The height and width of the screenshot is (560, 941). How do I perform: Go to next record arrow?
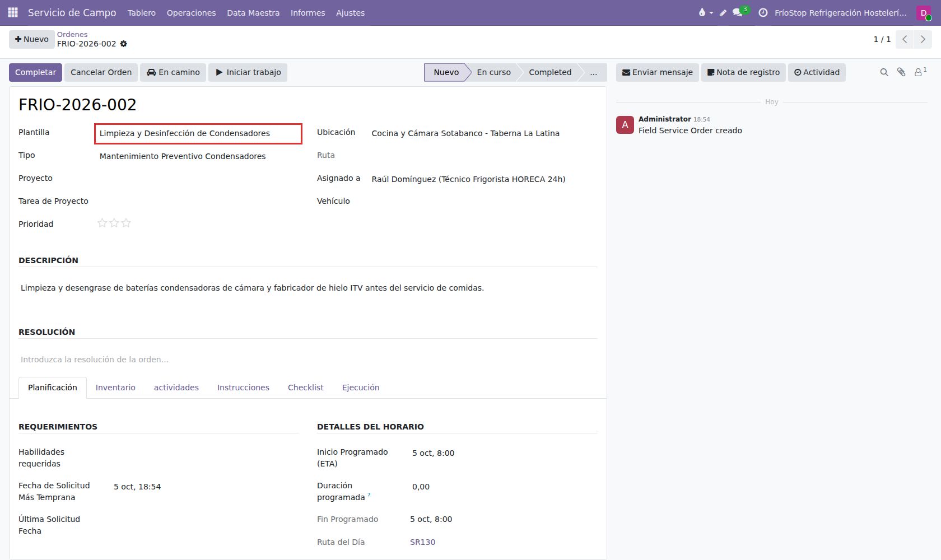[923, 39]
